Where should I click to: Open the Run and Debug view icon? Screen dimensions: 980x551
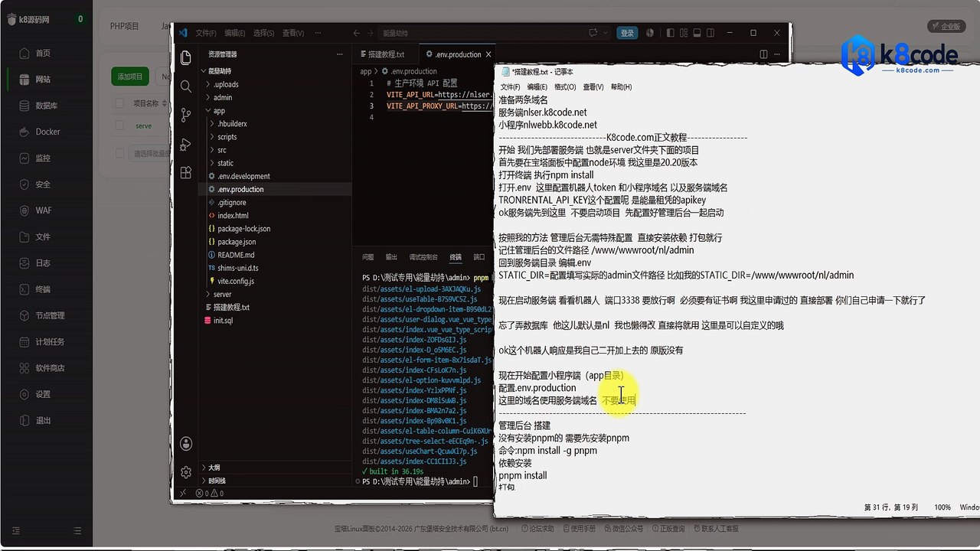click(x=186, y=145)
